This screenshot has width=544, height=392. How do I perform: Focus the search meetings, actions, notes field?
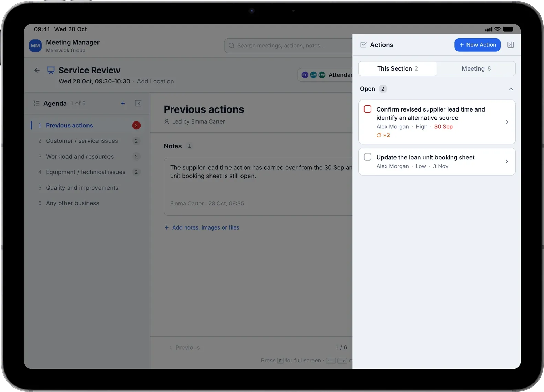289,45
